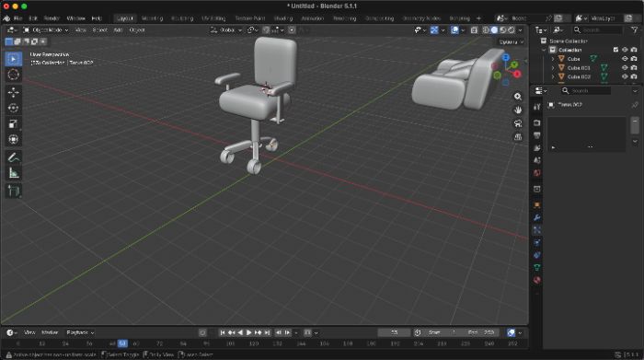Toggle X-ray mode in viewport header
This screenshot has height=360, width=644.
click(474, 30)
